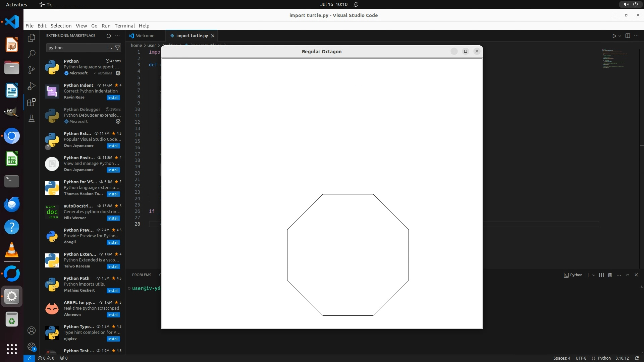
Task: Install the Python Indent extension
Action: coord(113,98)
